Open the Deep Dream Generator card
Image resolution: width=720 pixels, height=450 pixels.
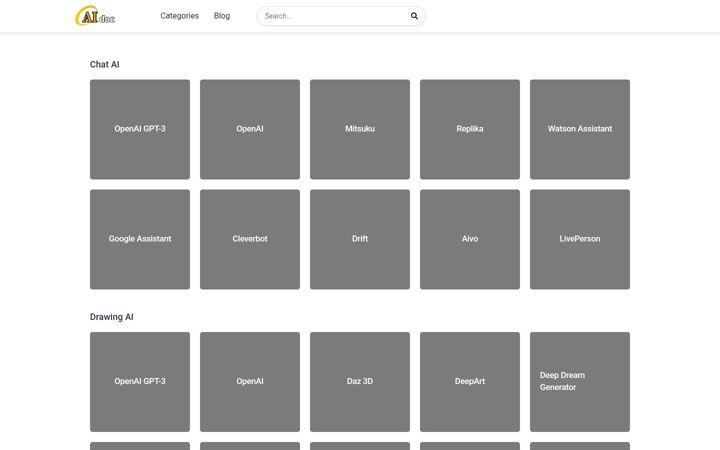pyautogui.click(x=580, y=382)
